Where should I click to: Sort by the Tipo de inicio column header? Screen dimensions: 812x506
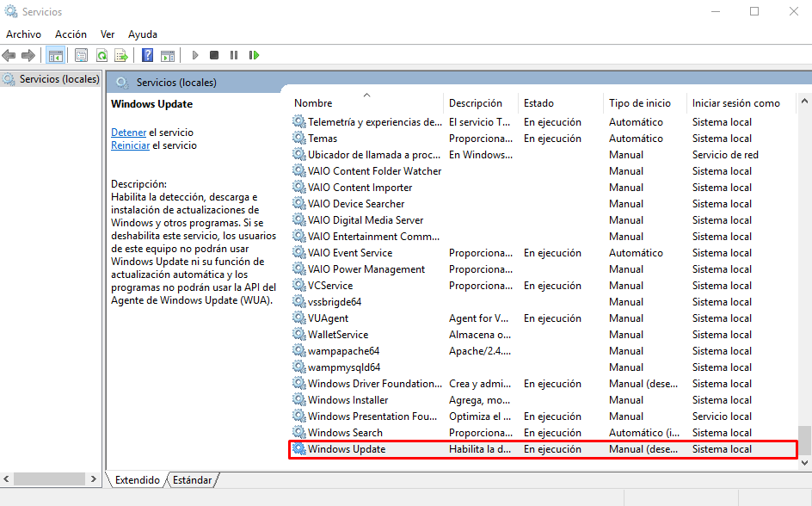645,103
